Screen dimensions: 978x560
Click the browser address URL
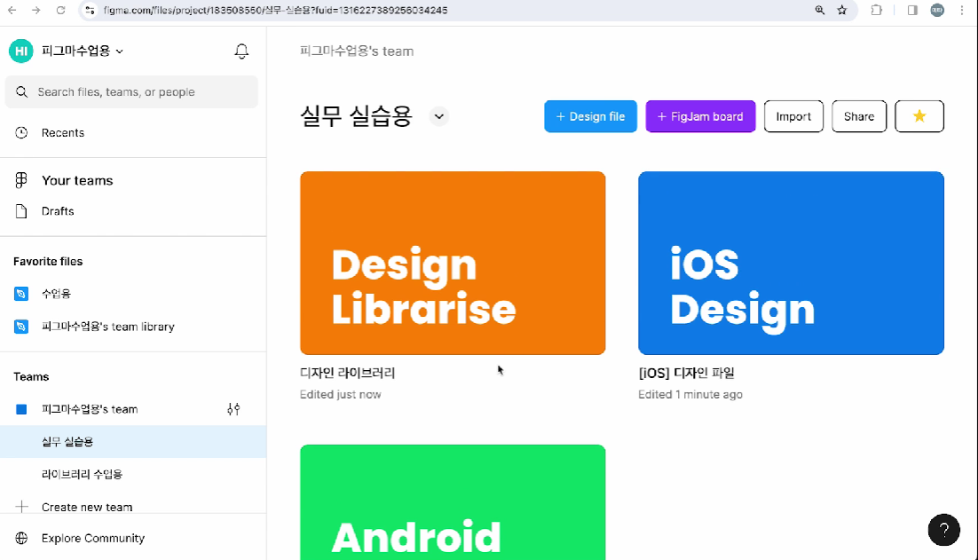point(276,10)
